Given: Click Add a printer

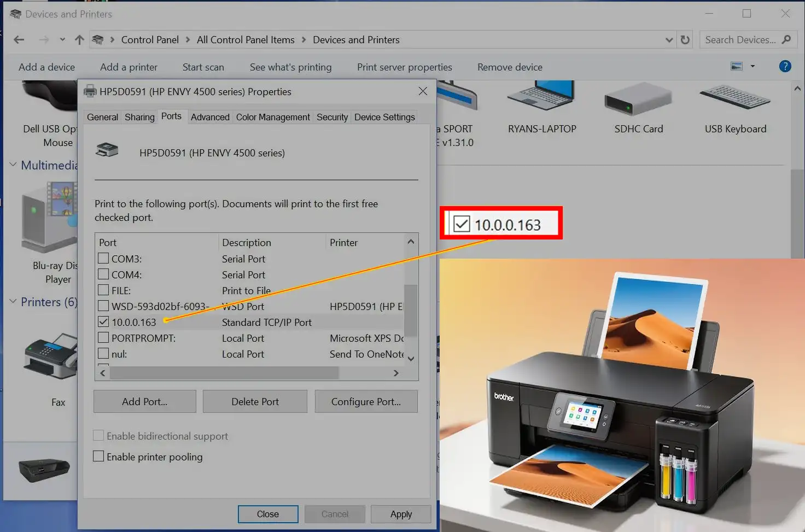Looking at the screenshot, I should (x=129, y=67).
